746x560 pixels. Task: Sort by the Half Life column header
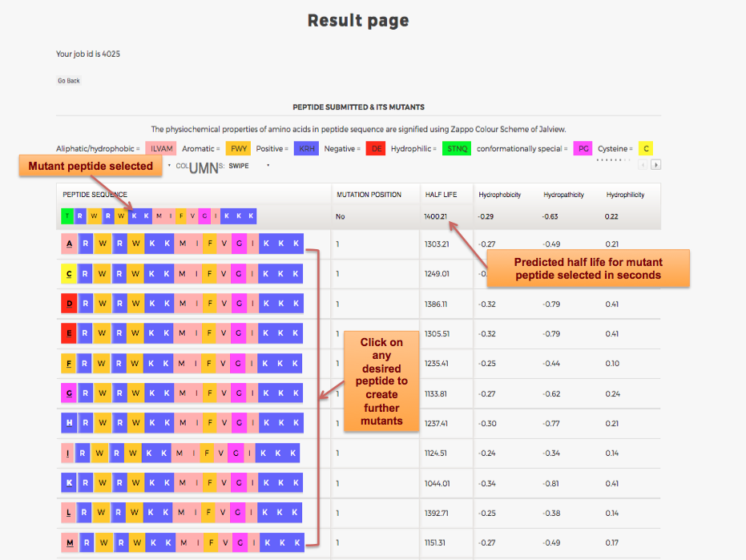coord(438,195)
